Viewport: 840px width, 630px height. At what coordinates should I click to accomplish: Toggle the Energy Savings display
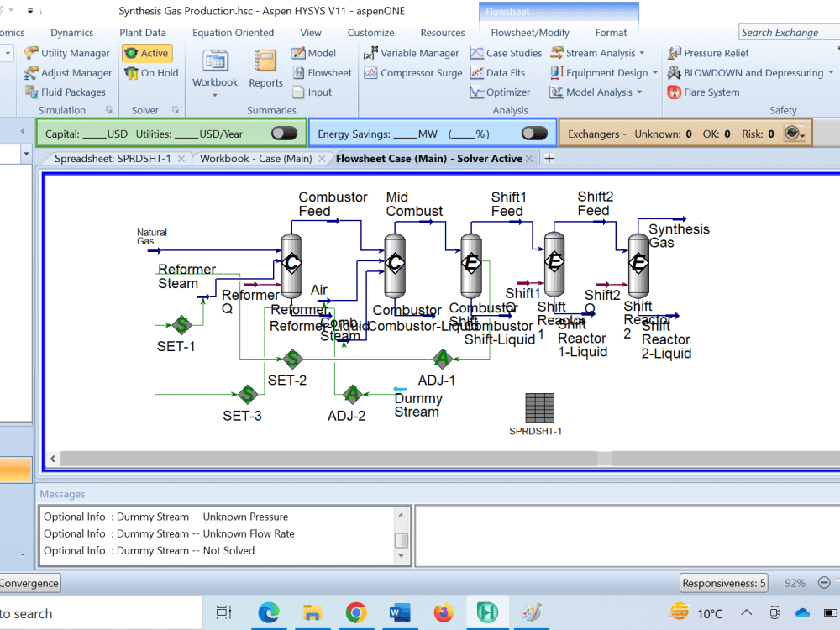click(x=534, y=132)
